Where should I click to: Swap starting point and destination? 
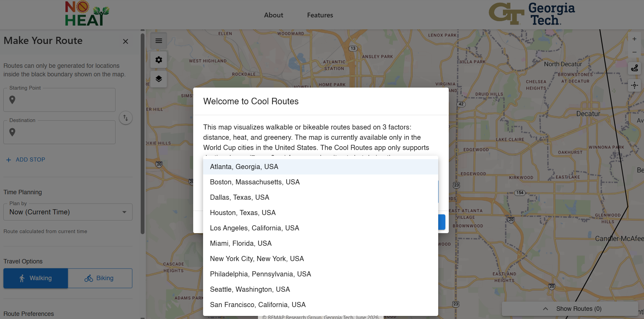pyautogui.click(x=126, y=118)
